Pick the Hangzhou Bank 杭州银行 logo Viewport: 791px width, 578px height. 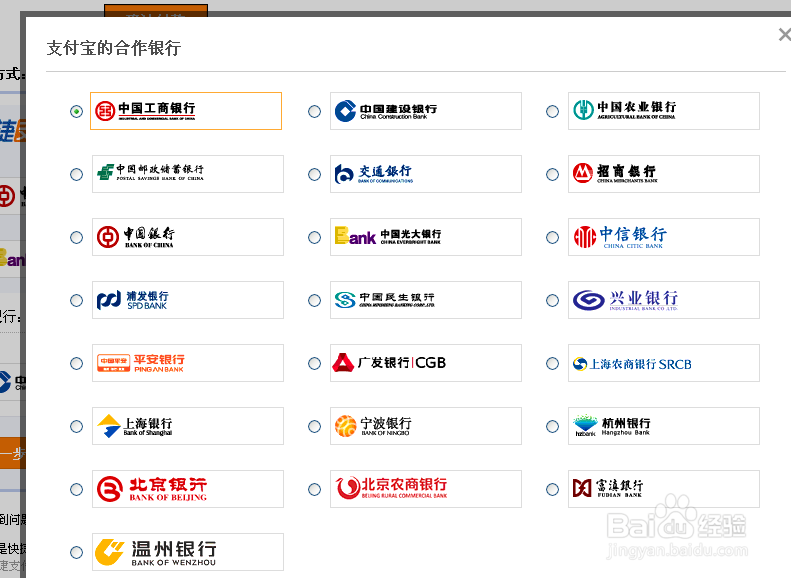point(664,426)
